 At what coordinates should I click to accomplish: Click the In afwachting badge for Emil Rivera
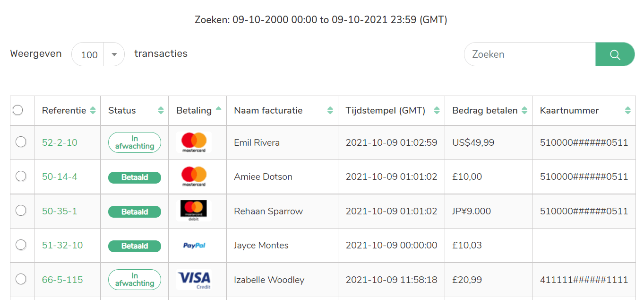pos(135,142)
